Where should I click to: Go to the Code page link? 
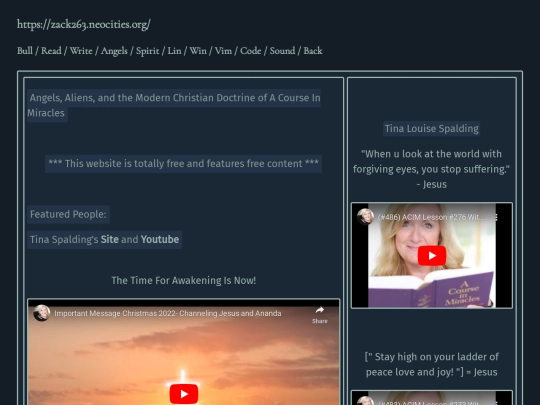(251, 51)
